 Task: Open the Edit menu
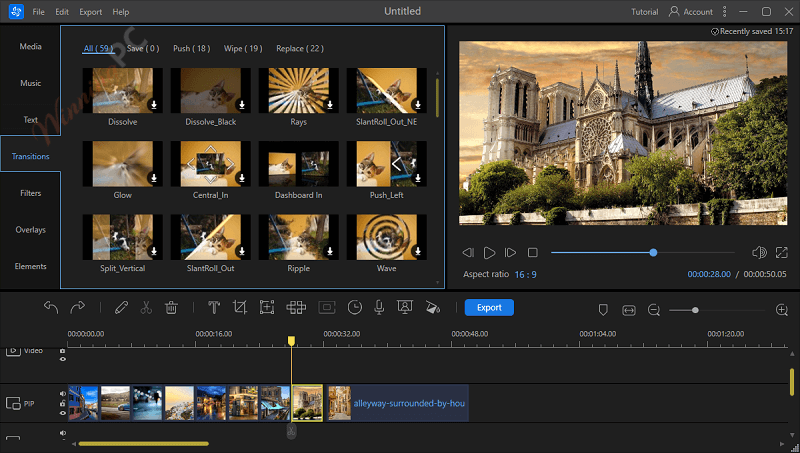pyautogui.click(x=62, y=12)
